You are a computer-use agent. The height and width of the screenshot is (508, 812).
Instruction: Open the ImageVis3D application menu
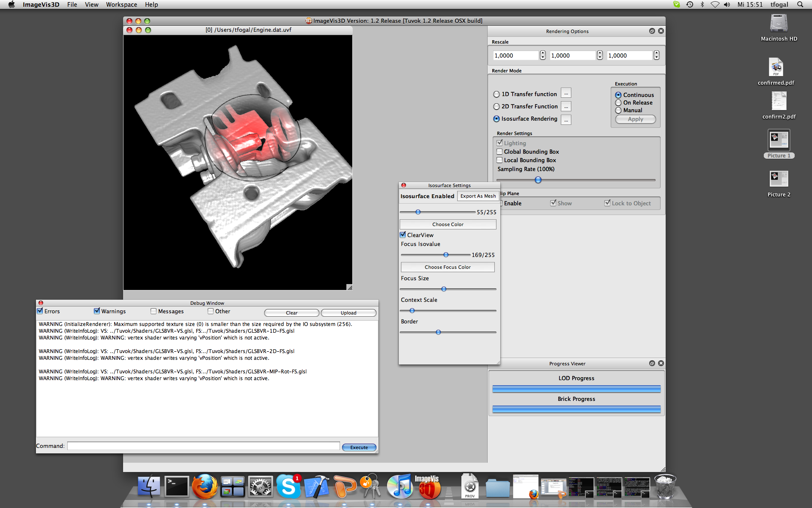pos(41,5)
